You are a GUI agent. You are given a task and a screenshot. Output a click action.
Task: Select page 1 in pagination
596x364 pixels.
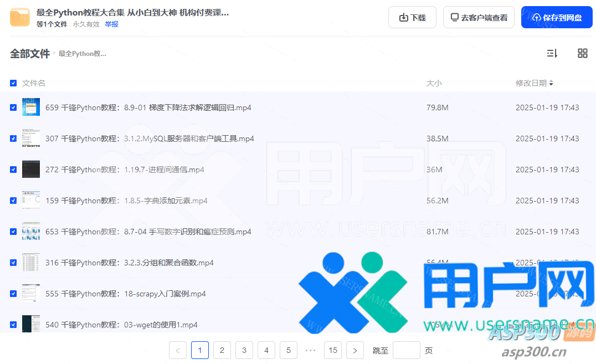[200, 350]
